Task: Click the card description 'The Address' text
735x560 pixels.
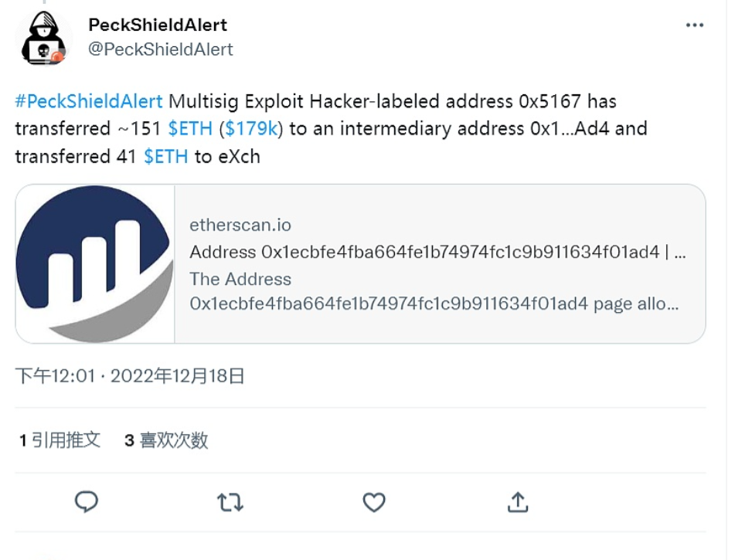Action: tap(240, 279)
